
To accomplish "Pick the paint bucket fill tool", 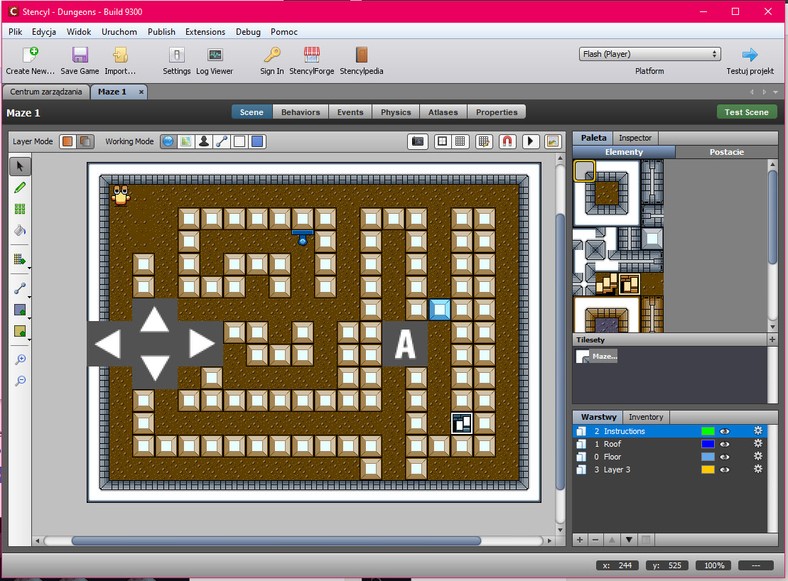I will pos(20,231).
